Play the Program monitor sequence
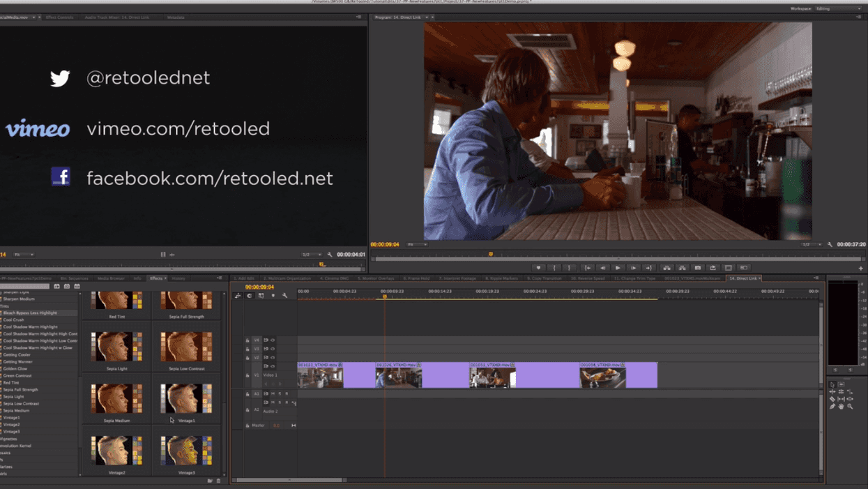The width and height of the screenshot is (868, 489). 618,268
